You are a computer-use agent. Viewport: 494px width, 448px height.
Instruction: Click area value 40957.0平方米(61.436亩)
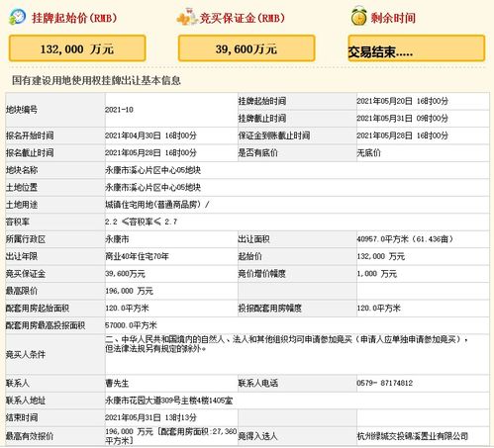pos(405,239)
